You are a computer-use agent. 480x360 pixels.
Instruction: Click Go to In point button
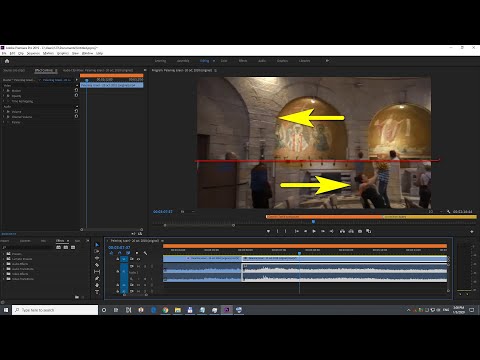click(x=296, y=231)
